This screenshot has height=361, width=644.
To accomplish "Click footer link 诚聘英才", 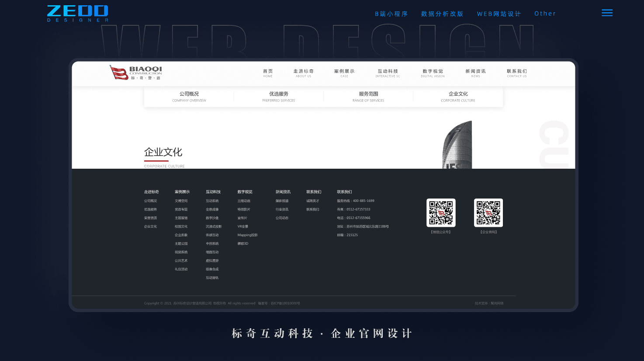I will [312, 201].
